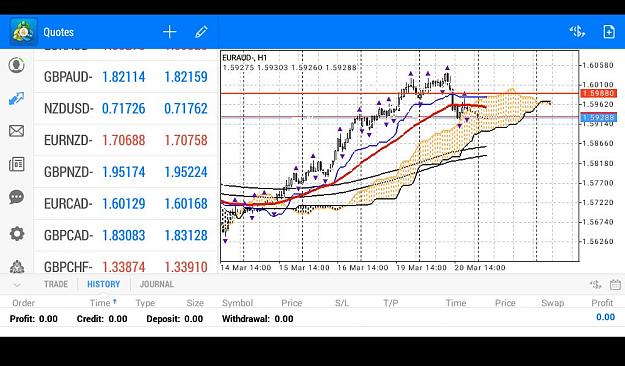Click the 1.83083 bid price

tap(124, 235)
